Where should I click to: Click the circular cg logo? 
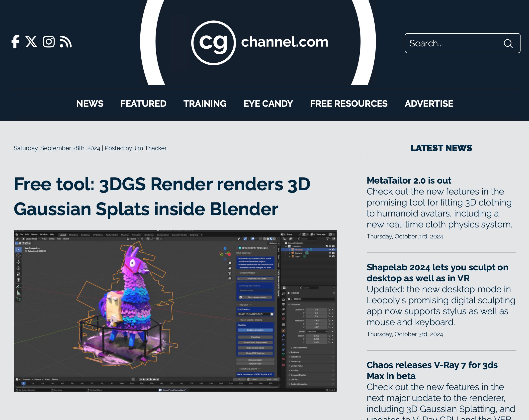pos(214,43)
